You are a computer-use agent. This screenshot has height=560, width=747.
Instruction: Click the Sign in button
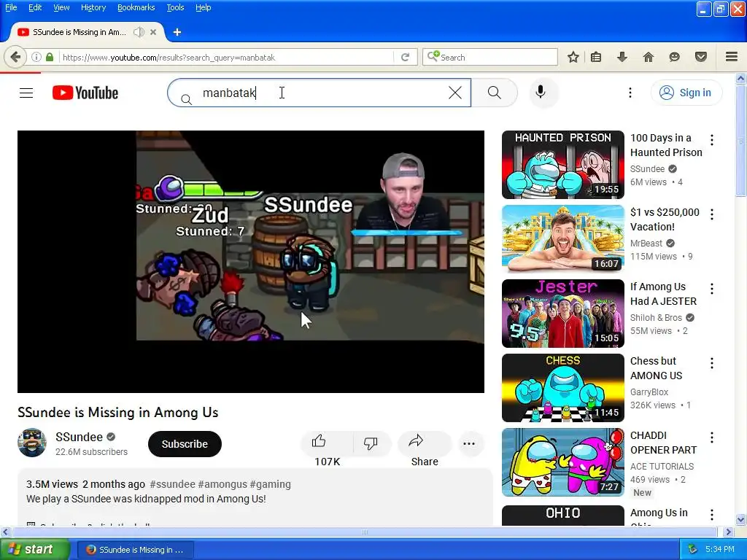686,93
